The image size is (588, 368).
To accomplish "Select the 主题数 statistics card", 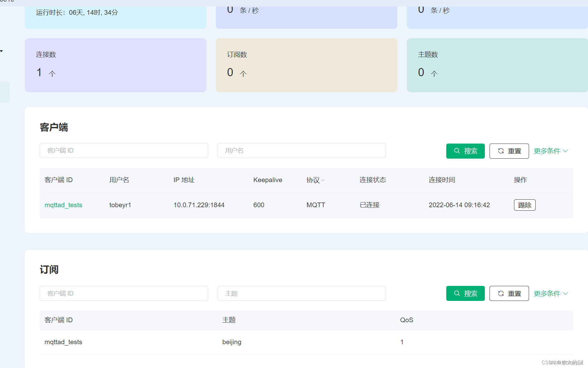I will tap(497, 65).
